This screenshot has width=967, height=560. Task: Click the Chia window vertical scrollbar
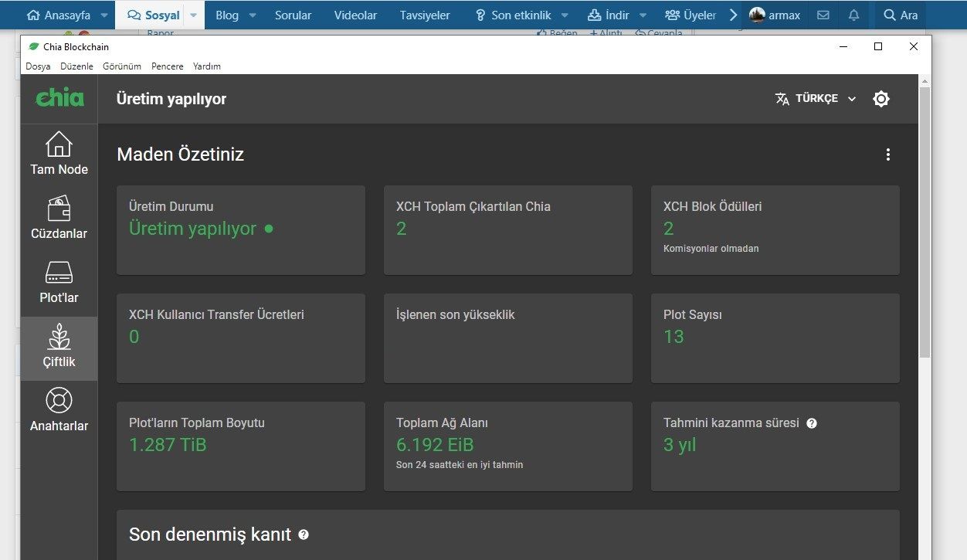point(925,222)
